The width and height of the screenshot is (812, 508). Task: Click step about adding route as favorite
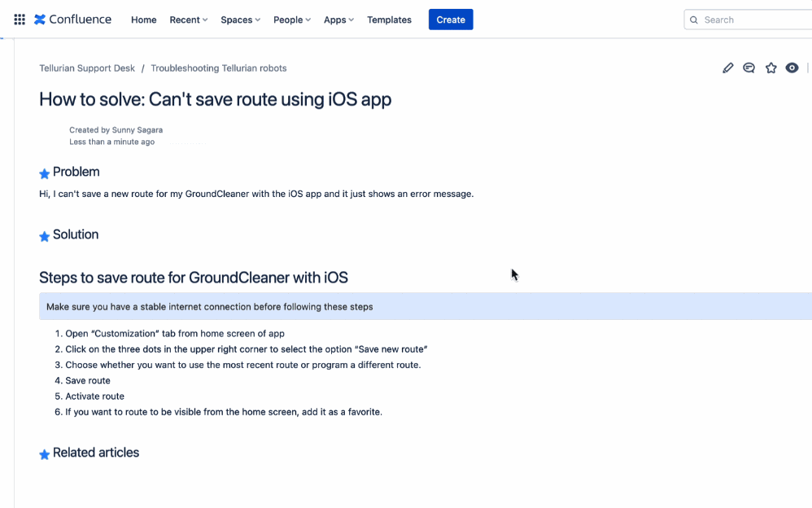pyautogui.click(x=224, y=412)
